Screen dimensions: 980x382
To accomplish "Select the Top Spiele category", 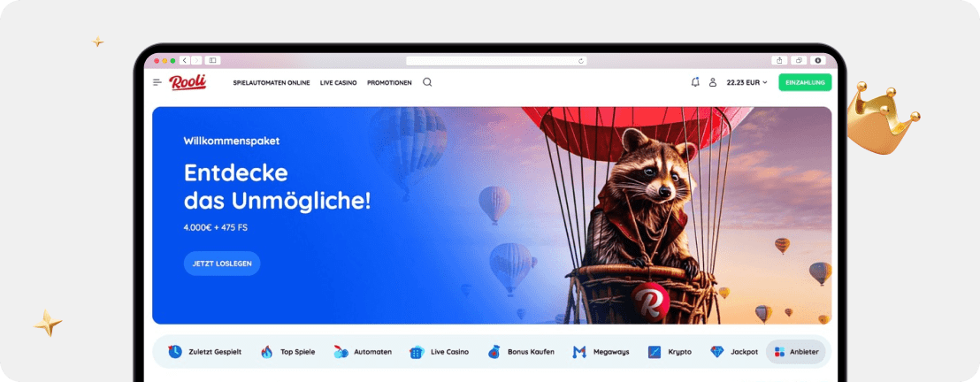I will [x=288, y=352].
